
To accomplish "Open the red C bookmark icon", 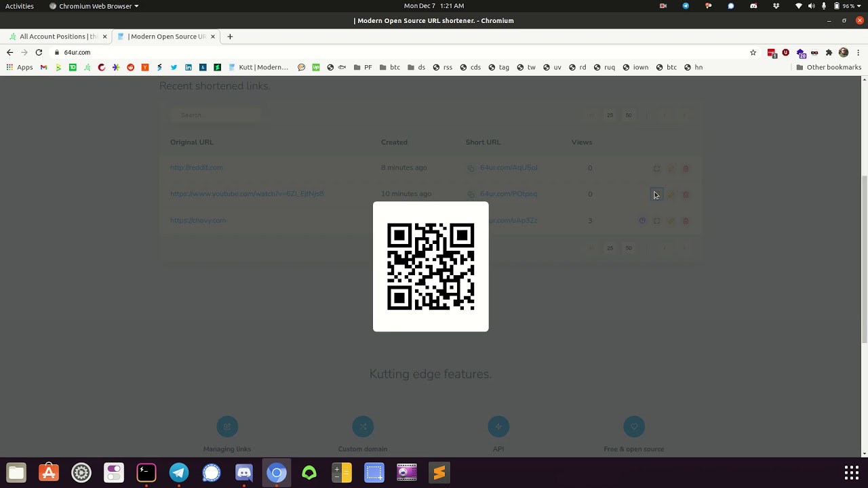I will (101, 67).
